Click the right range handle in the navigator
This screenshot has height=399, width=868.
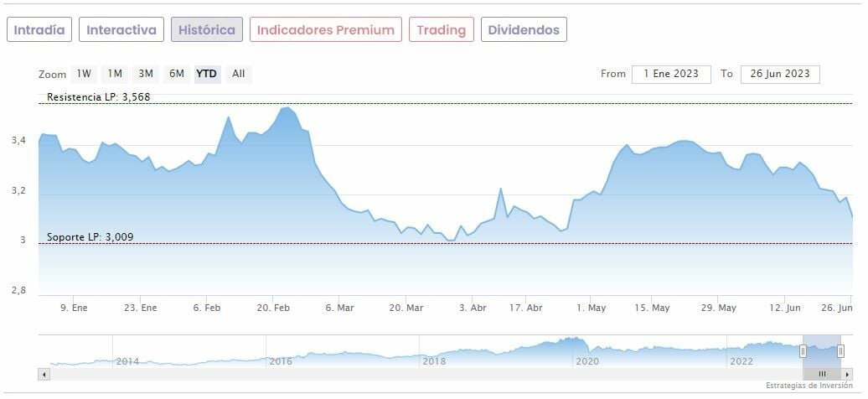[840, 350]
